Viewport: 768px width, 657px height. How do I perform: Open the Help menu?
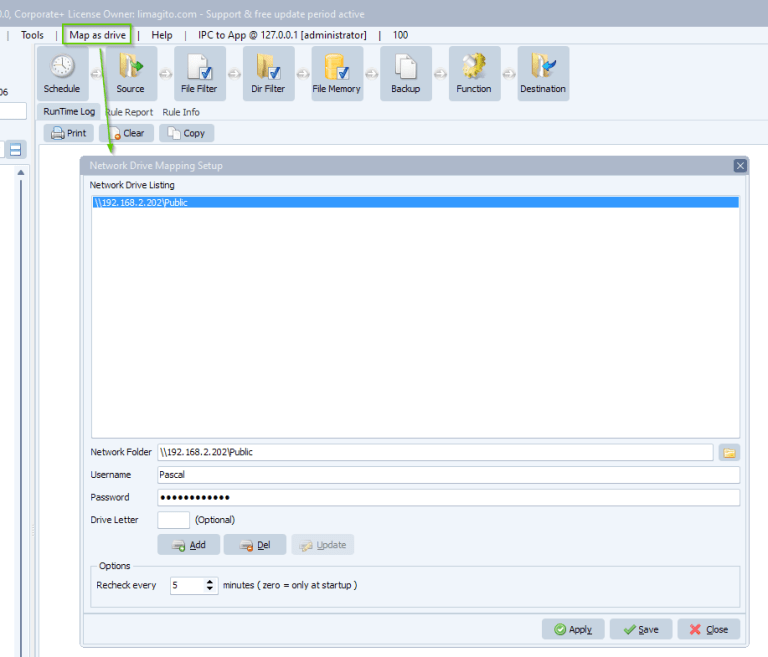[x=162, y=35]
